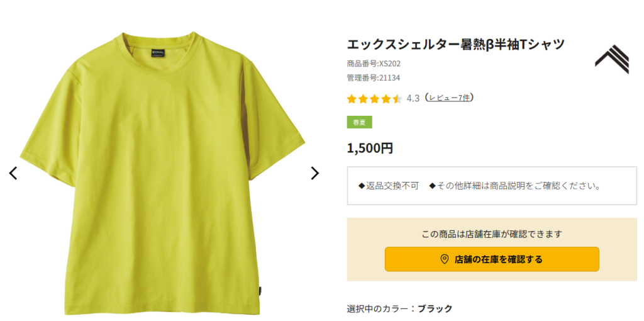644x321 pixels.
Task: Click the 管理番号:21134 text
Action: (x=374, y=78)
